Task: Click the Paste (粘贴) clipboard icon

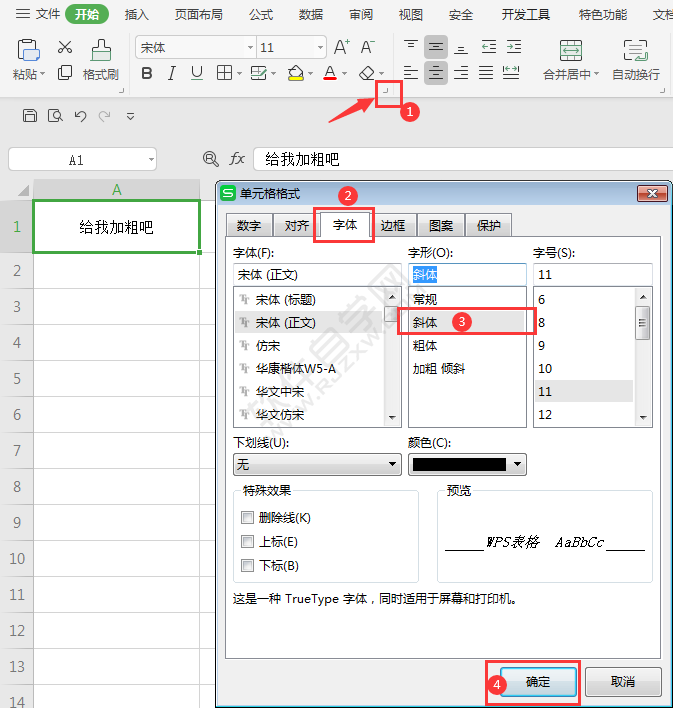Action: click(x=28, y=50)
